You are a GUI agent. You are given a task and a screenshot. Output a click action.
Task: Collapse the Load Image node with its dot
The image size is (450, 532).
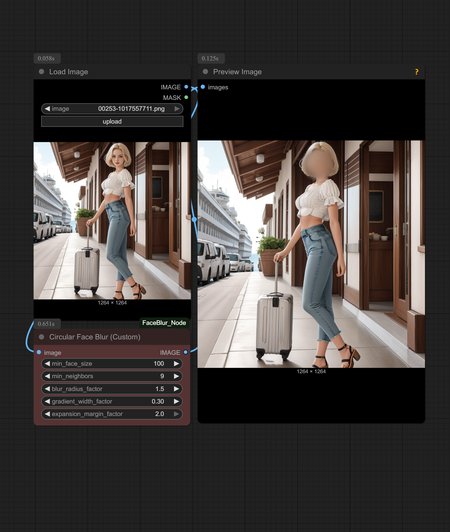click(41, 72)
